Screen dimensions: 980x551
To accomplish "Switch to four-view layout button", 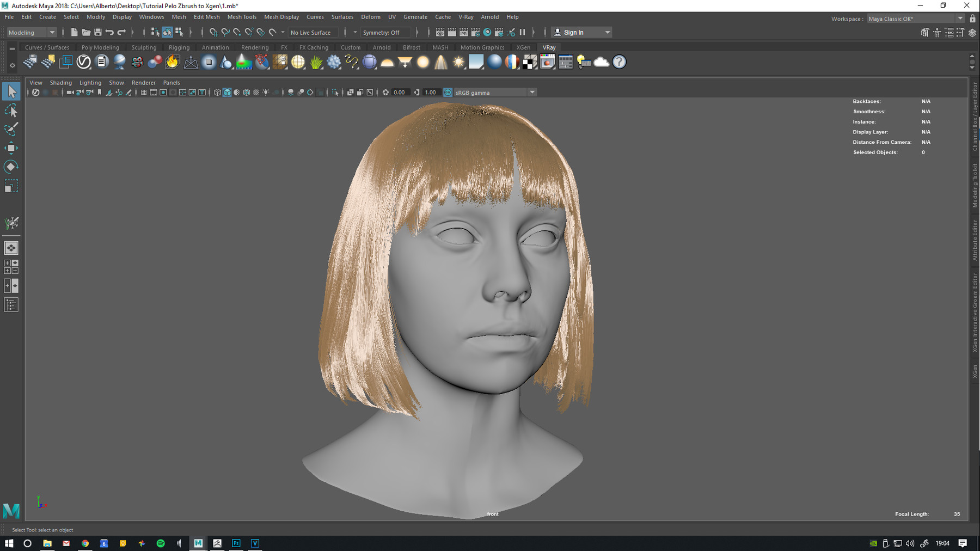I will [x=11, y=267].
